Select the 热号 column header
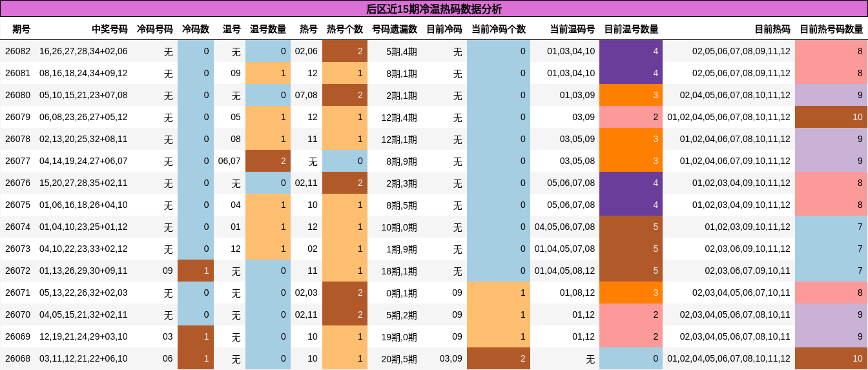Screen dimensions: 868x370 [x=309, y=29]
